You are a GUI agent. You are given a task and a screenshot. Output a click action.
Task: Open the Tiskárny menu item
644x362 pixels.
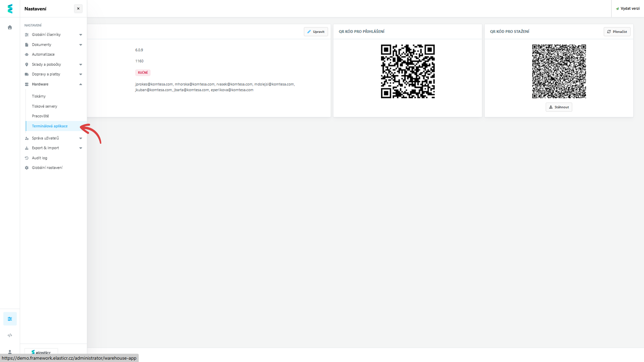coord(39,96)
